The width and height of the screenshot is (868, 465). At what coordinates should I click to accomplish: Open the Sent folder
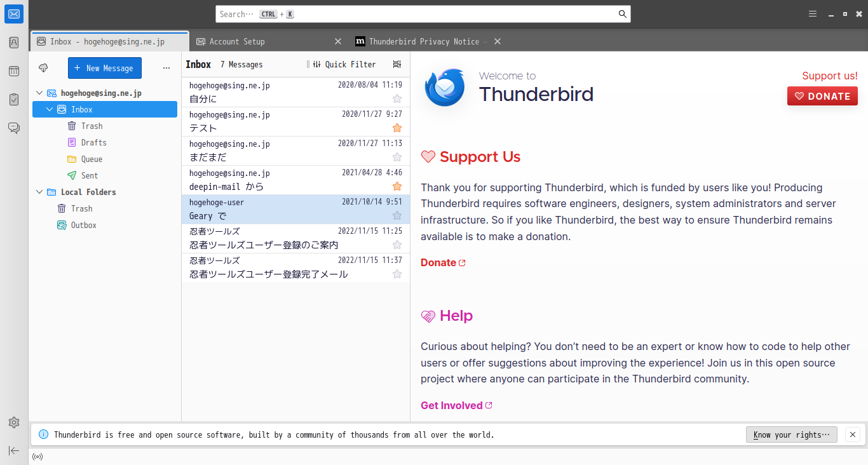pyautogui.click(x=105, y=175)
